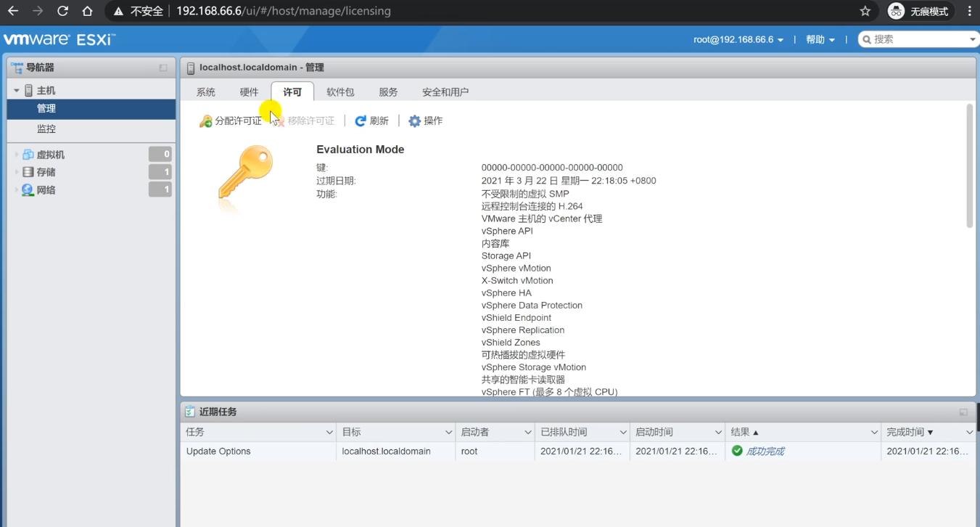Click the Network (网络) icon in navigator

pyautogui.click(x=28, y=190)
